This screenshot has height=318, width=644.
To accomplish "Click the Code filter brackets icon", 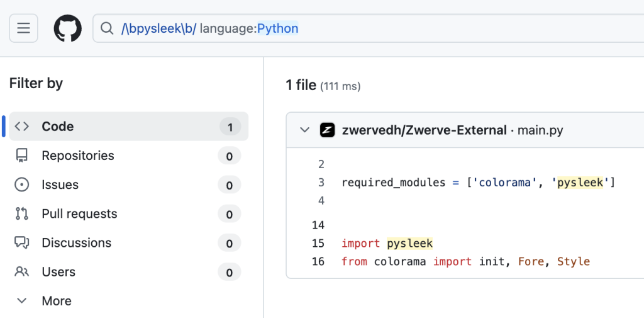I will click(x=22, y=127).
